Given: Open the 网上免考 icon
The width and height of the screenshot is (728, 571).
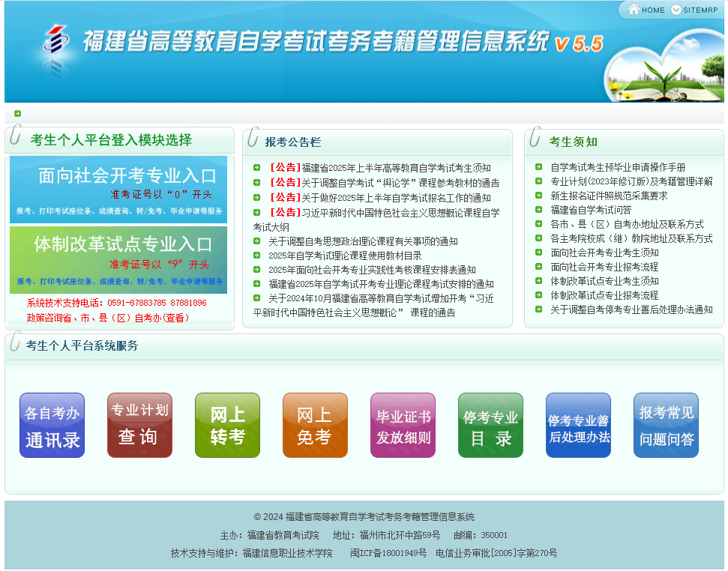Looking at the screenshot, I should click(x=315, y=425).
